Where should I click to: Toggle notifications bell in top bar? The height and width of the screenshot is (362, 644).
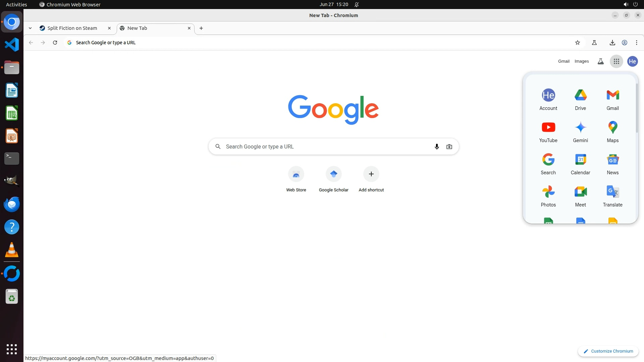tap(357, 4)
